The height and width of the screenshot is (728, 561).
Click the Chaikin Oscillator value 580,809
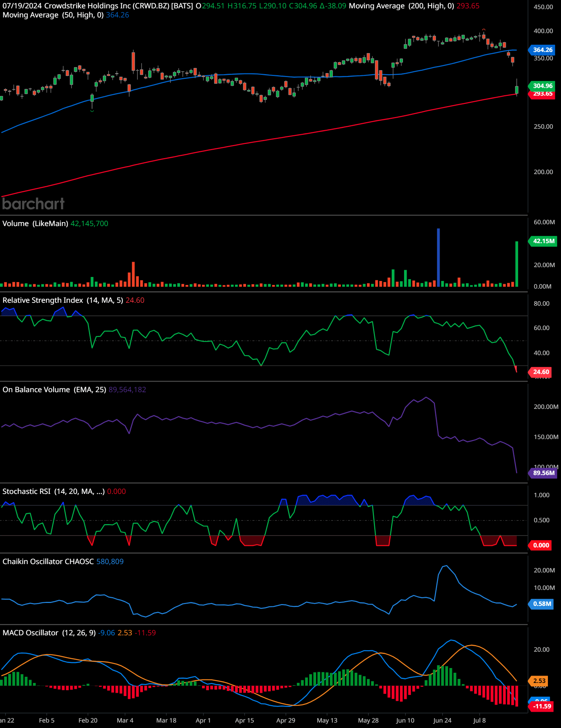[110, 562]
